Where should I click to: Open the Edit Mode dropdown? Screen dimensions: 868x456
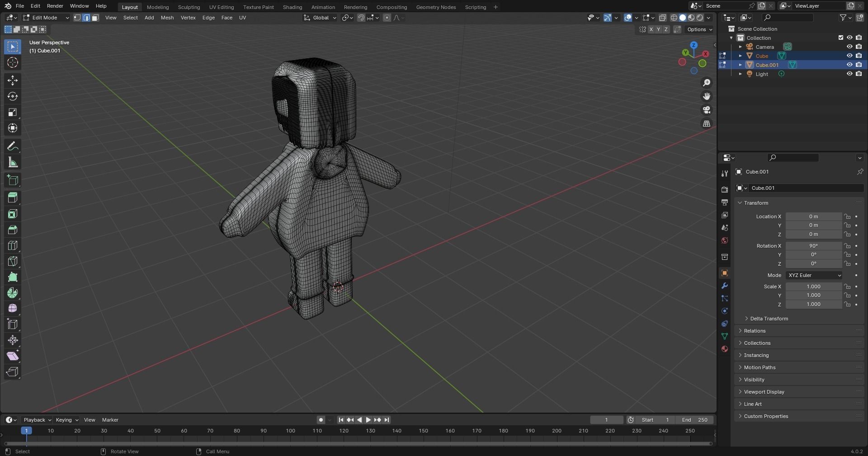click(46, 18)
